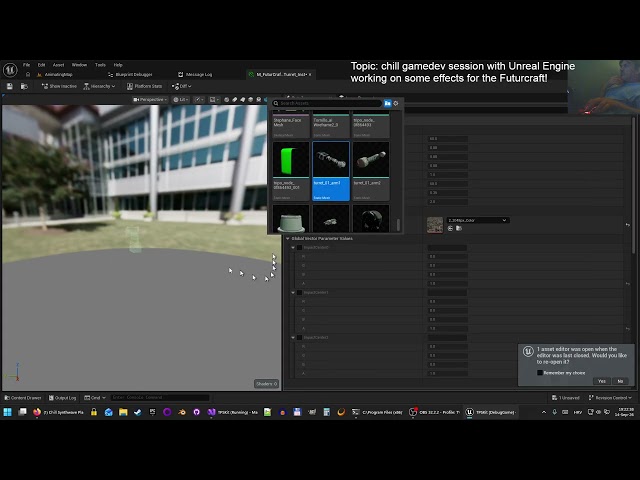The width and height of the screenshot is (640, 480).
Task: Toggle the ImpactCenter1 override checkbox
Action: (299, 292)
